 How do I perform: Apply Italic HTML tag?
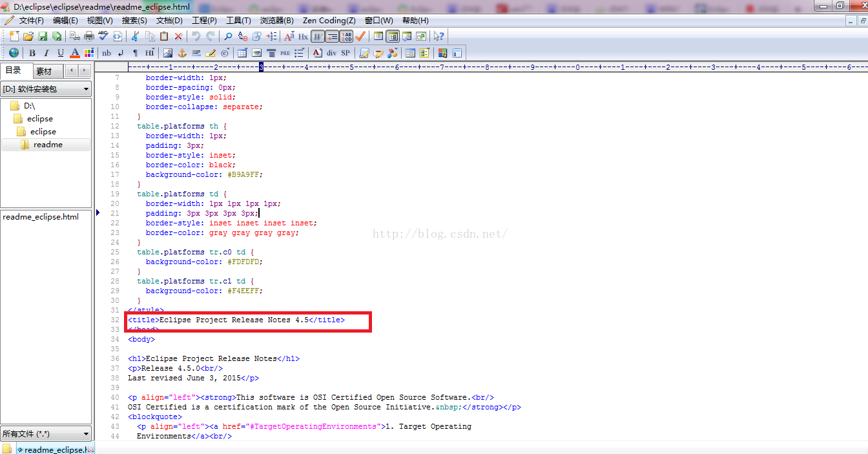pos(46,53)
